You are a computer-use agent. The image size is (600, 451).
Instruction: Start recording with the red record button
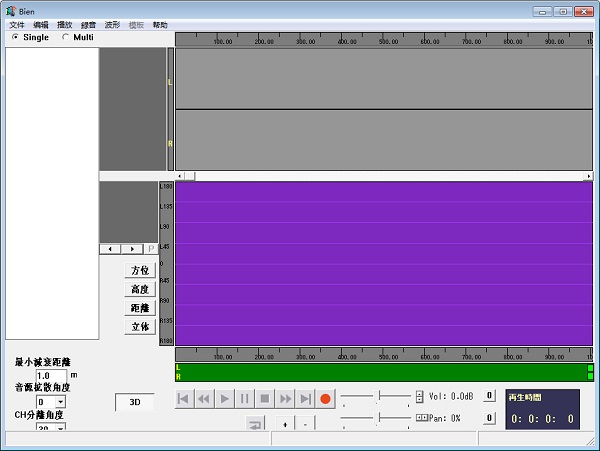tap(325, 399)
